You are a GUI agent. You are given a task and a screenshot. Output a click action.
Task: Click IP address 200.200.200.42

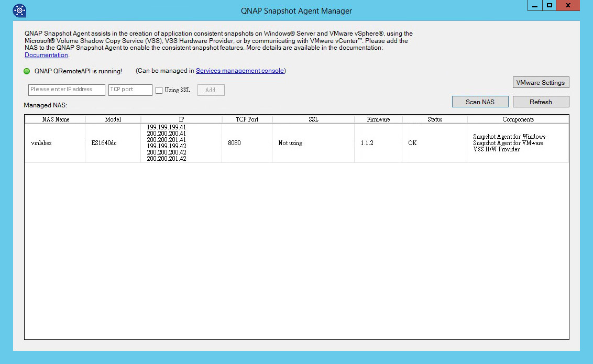point(167,152)
